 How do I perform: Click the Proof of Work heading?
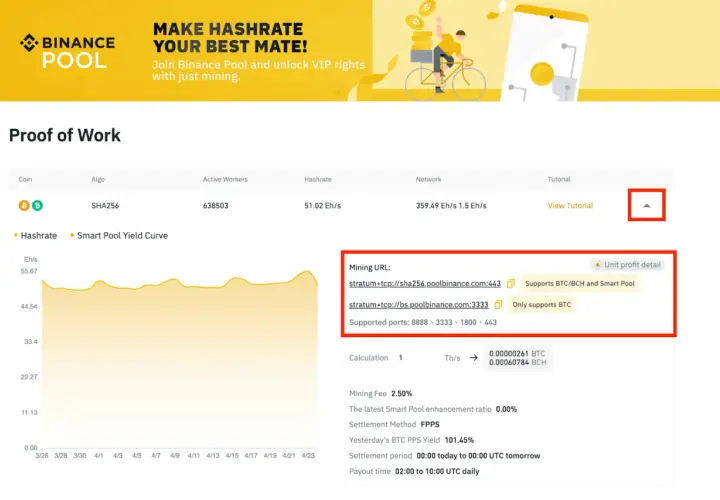[65, 135]
